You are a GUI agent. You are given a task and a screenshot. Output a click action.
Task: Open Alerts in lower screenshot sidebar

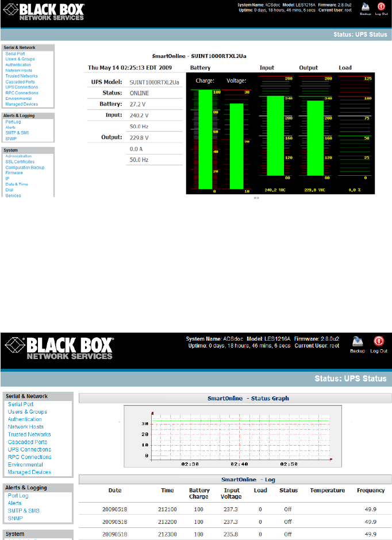pyautogui.click(x=15, y=503)
